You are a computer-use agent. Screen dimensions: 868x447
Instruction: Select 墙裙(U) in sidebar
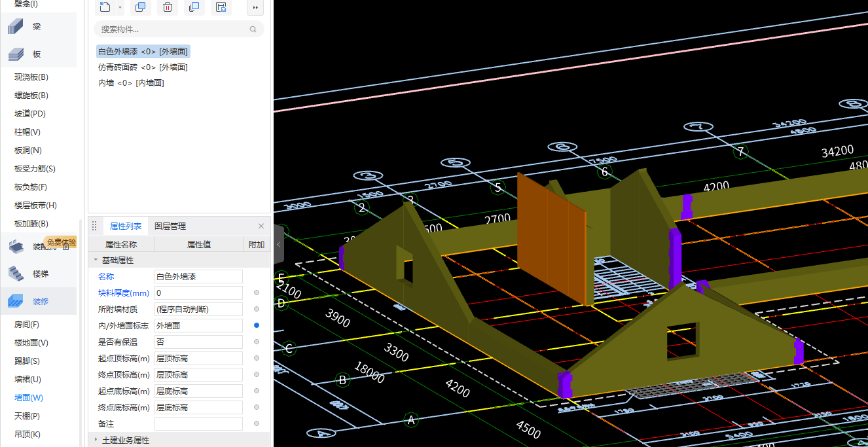point(27,379)
